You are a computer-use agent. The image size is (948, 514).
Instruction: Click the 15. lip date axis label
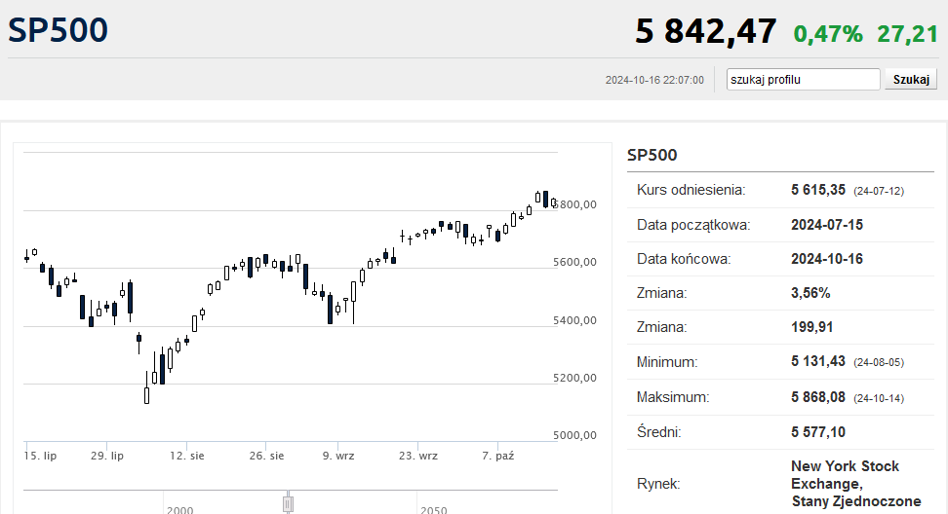point(41,455)
